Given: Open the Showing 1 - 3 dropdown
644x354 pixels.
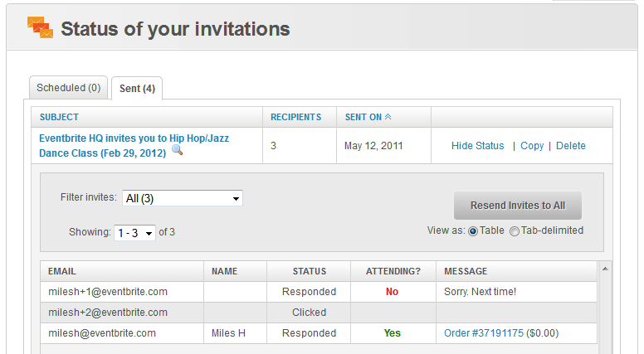Looking at the screenshot, I should coord(134,233).
